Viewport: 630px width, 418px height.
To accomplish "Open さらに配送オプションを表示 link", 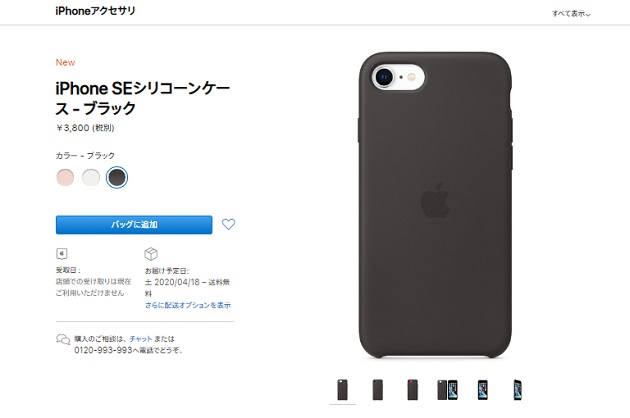I will tap(188, 305).
